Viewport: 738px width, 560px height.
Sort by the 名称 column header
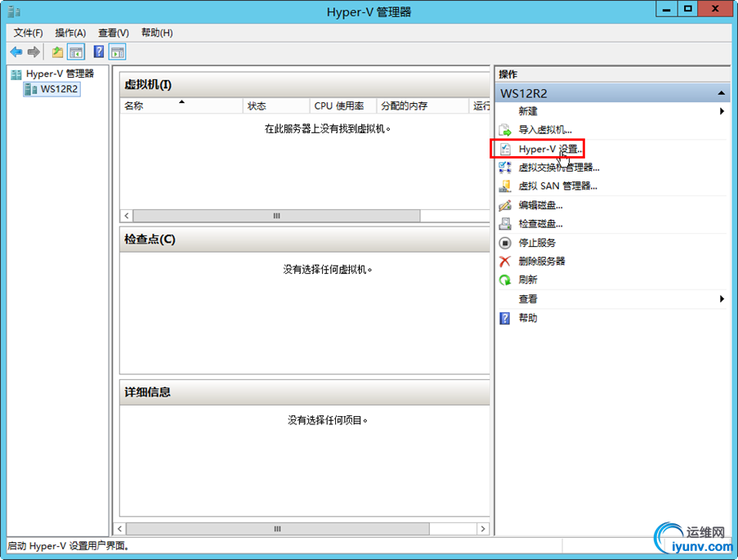click(181, 106)
